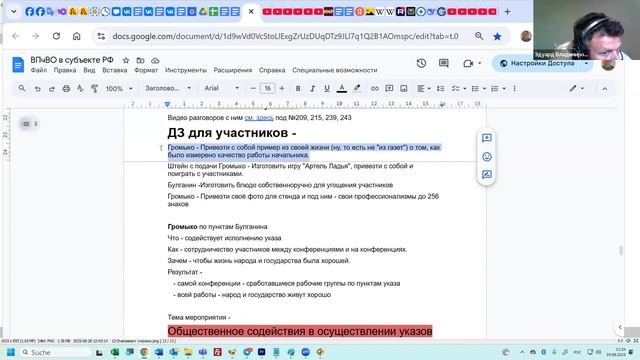
Task: Click the red highlighted Общественное содействия heading
Action: click(300, 331)
